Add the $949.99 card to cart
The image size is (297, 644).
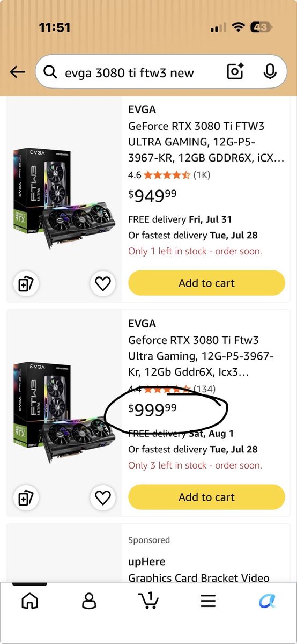206,283
